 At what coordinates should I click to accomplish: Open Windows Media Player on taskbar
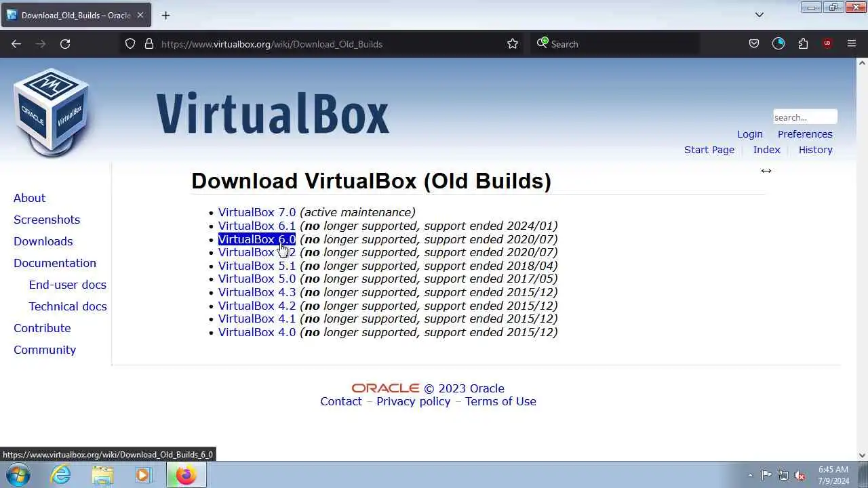tap(143, 475)
